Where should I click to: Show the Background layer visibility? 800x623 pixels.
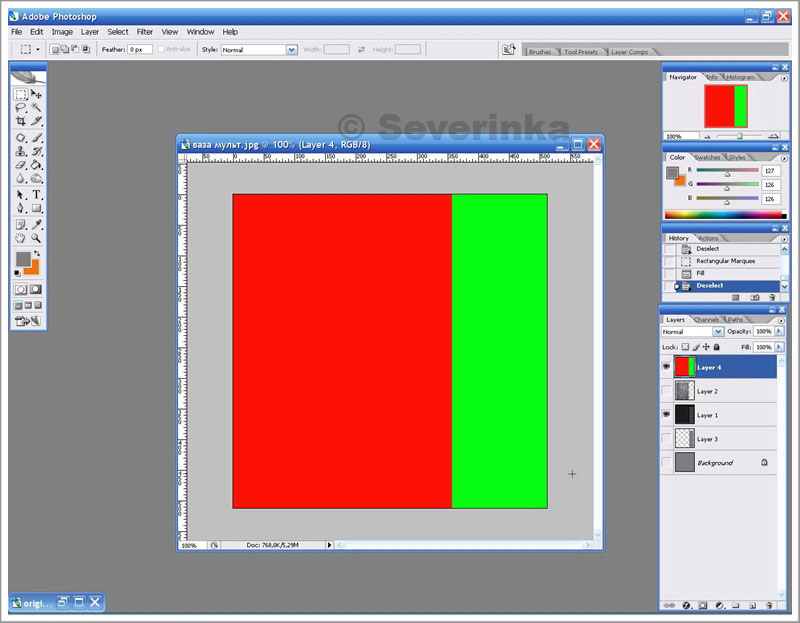[x=666, y=463]
